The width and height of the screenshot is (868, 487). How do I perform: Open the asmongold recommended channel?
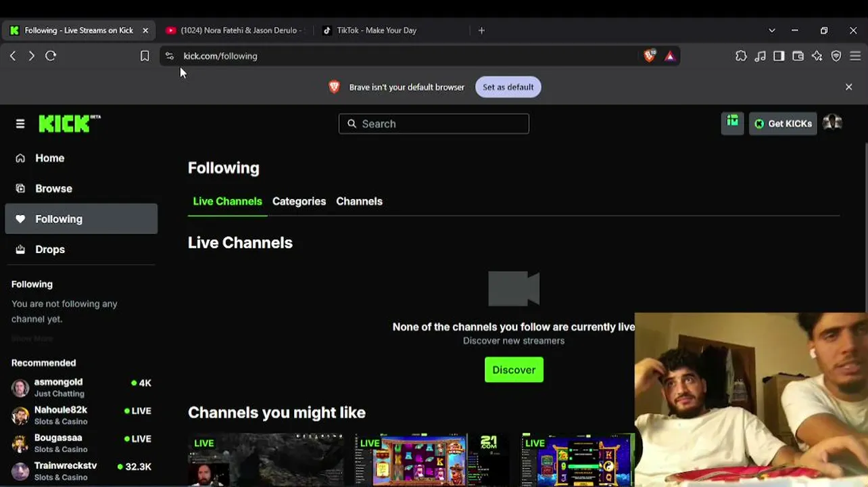tap(81, 388)
